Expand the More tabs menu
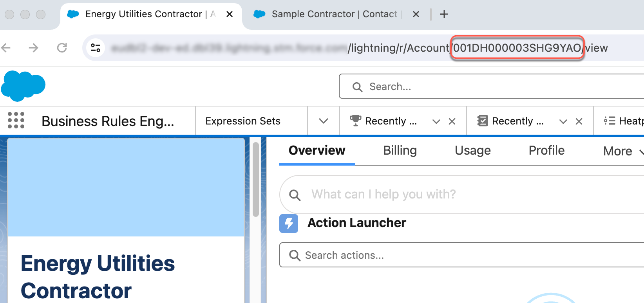 pos(623,151)
